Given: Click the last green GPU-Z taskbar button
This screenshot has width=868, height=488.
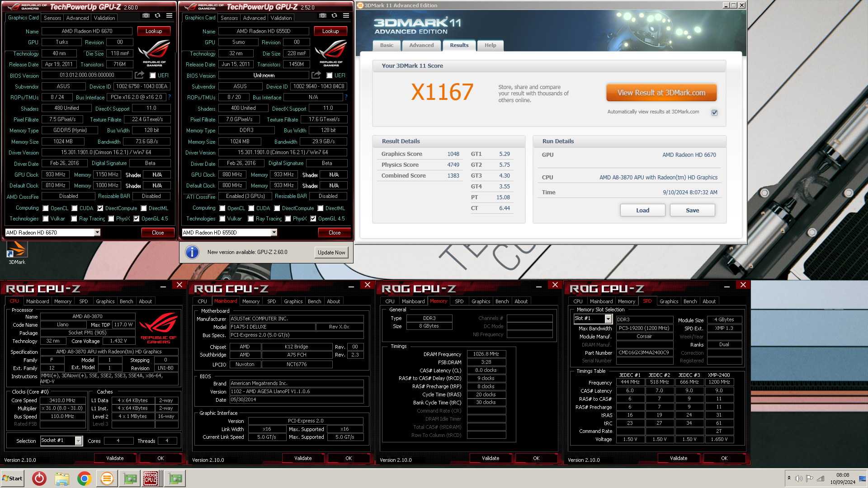Looking at the screenshot, I should coord(175,479).
